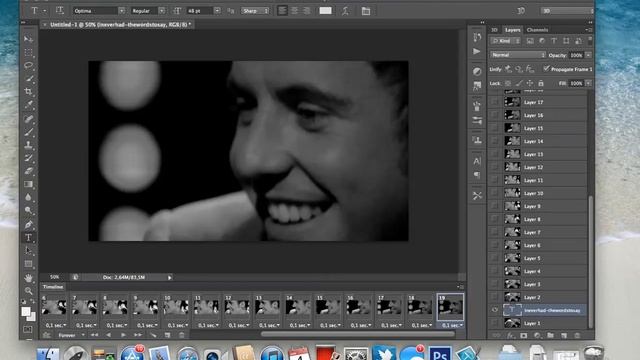640x360 pixels.
Task: Open the Fill slider dropdown
Action: click(x=588, y=83)
